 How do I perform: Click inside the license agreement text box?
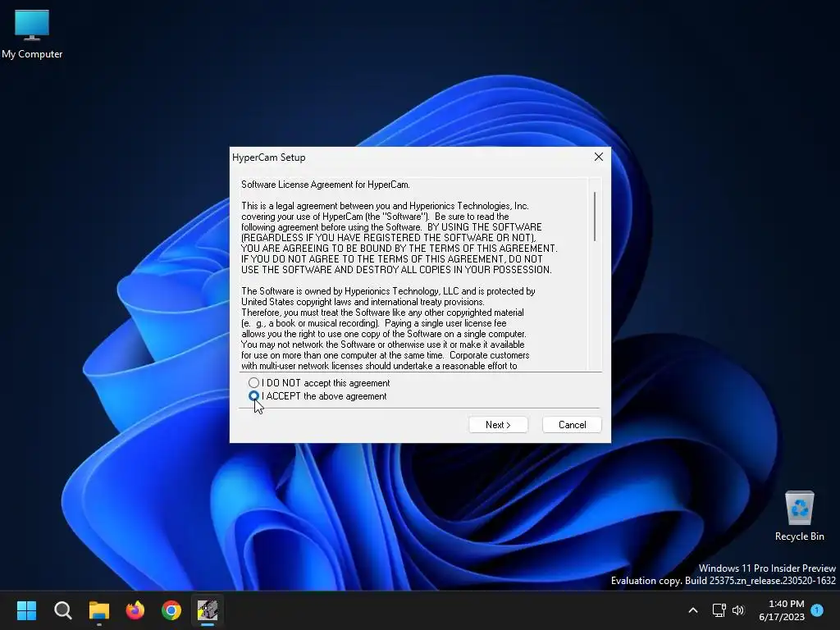(x=413, y=274)
